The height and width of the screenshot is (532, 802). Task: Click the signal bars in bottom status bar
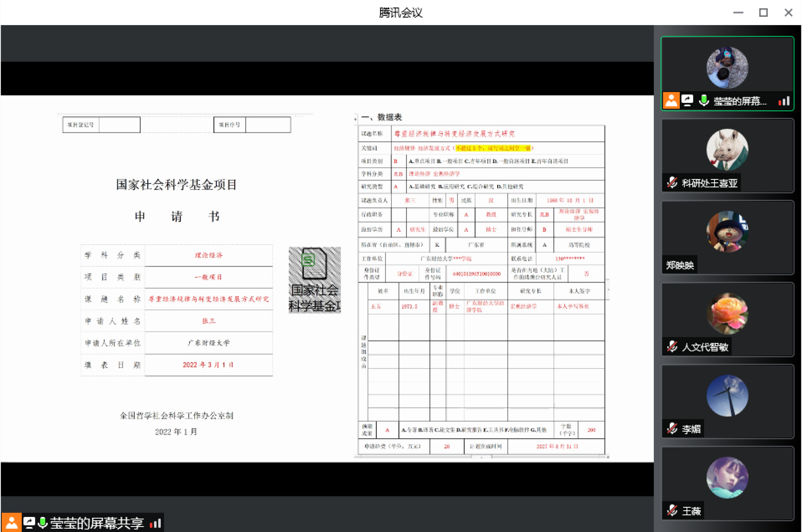(155, 524)
